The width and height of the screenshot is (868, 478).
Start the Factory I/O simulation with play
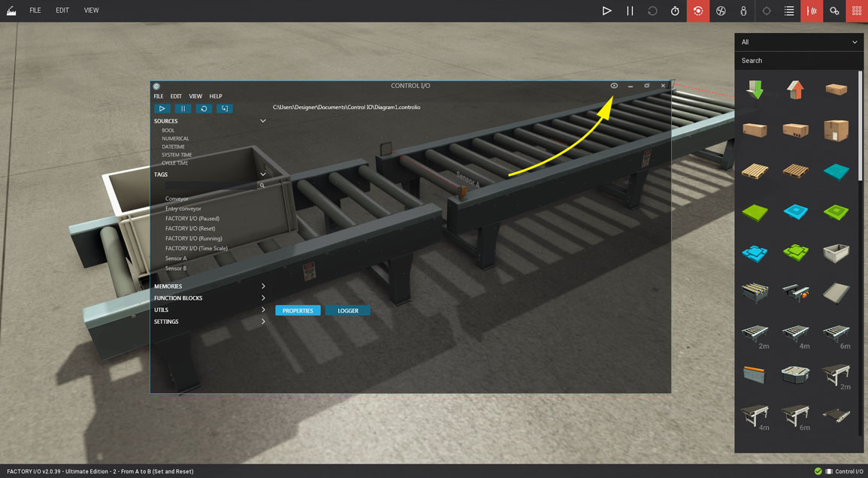click(x=606, y=11)
